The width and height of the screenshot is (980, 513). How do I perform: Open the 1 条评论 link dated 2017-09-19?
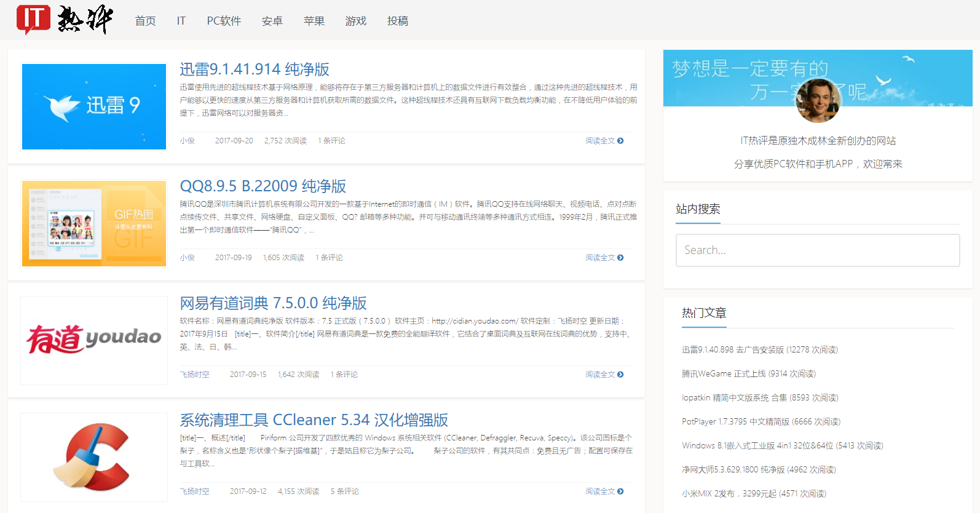pos(329,258)
